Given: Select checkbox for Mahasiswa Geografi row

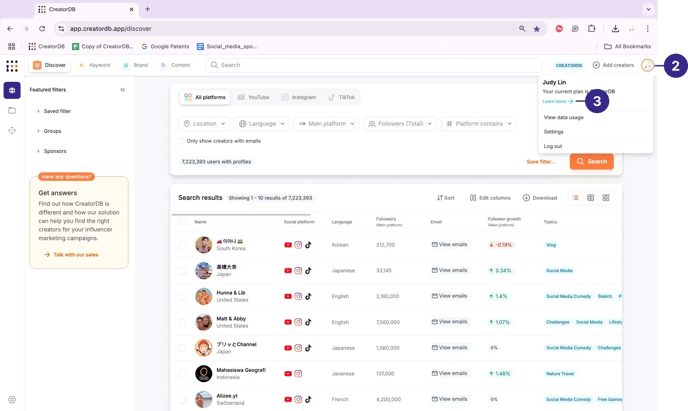Looking at the screenshot, I should (182, 374).
